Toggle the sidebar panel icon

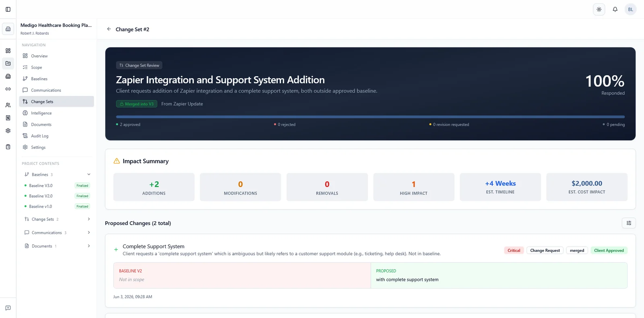[8, 9]
